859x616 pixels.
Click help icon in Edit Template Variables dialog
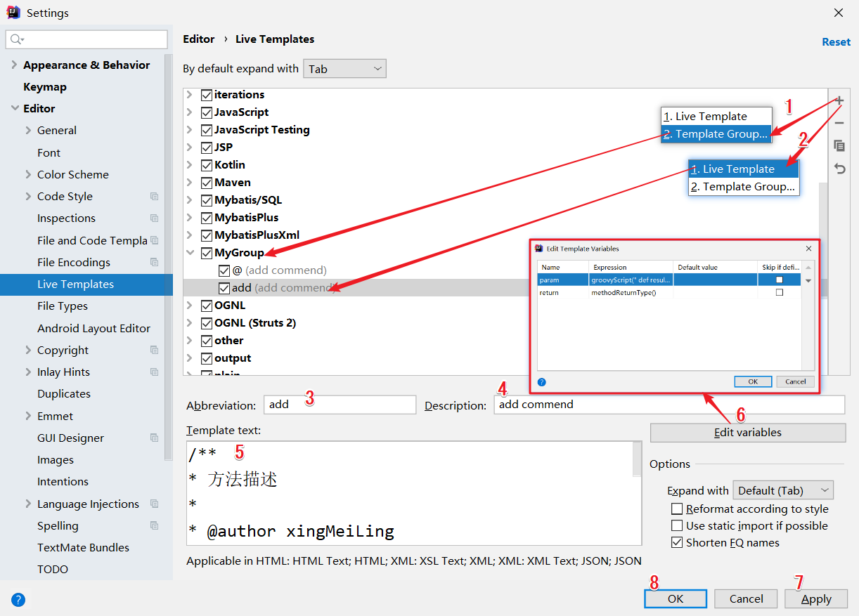coord(541,382)
